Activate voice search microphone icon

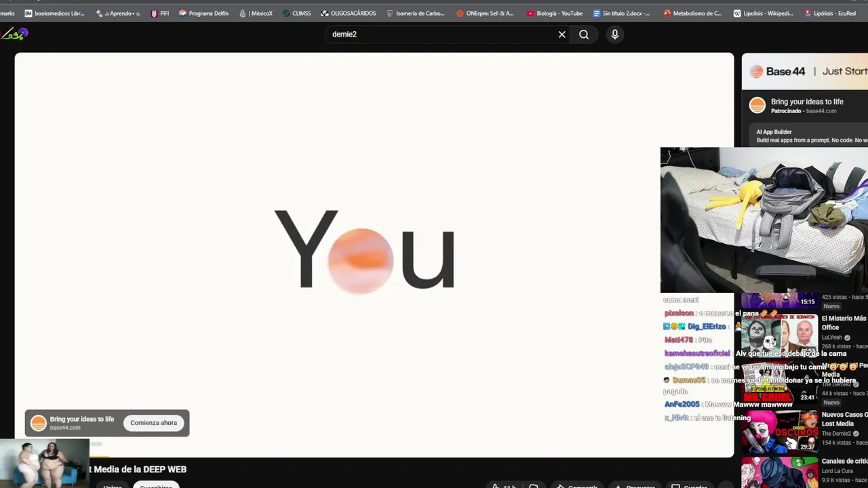pyautogui.click(x=615, y=35)
